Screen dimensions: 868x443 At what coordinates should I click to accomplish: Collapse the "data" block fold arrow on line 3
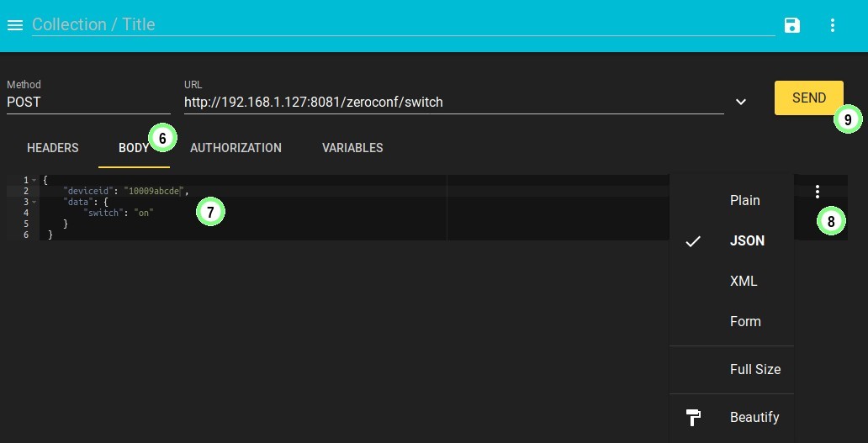[34, 203]
